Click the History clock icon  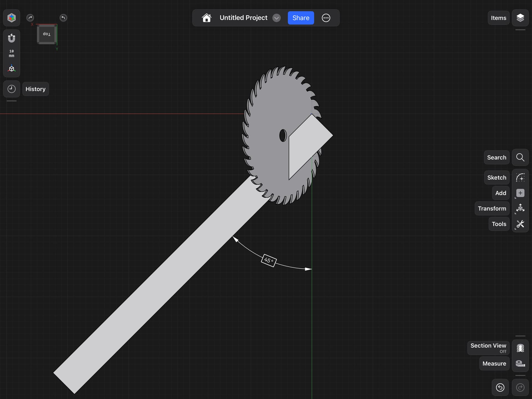(11, 89)
